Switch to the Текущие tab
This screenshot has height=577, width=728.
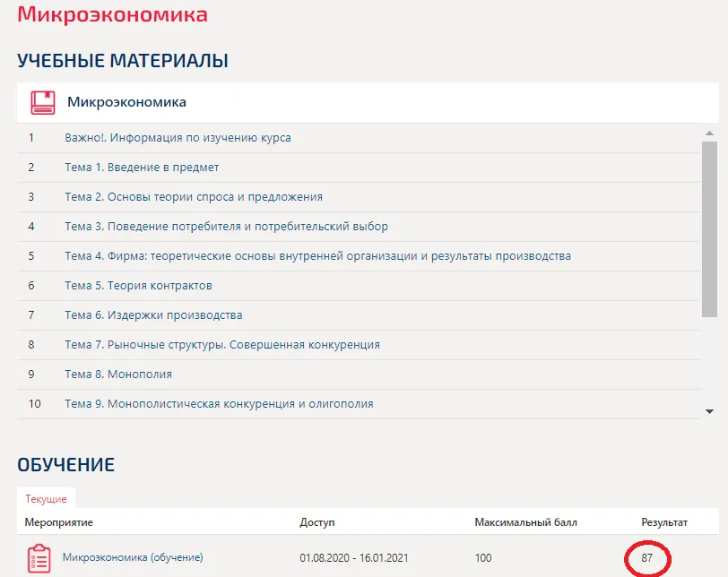coord(46,499)
